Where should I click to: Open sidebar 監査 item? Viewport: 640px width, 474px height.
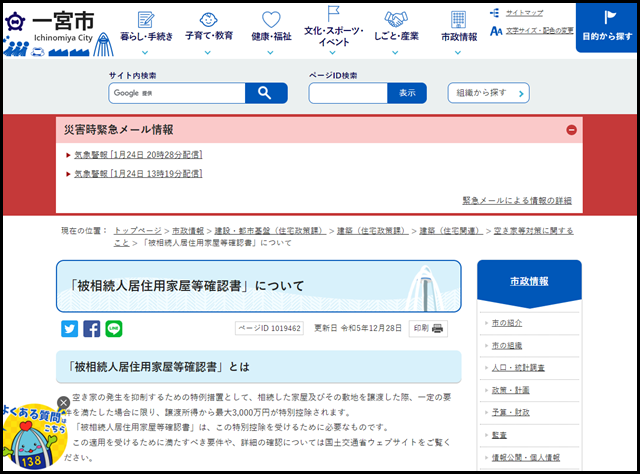[499, 435]
